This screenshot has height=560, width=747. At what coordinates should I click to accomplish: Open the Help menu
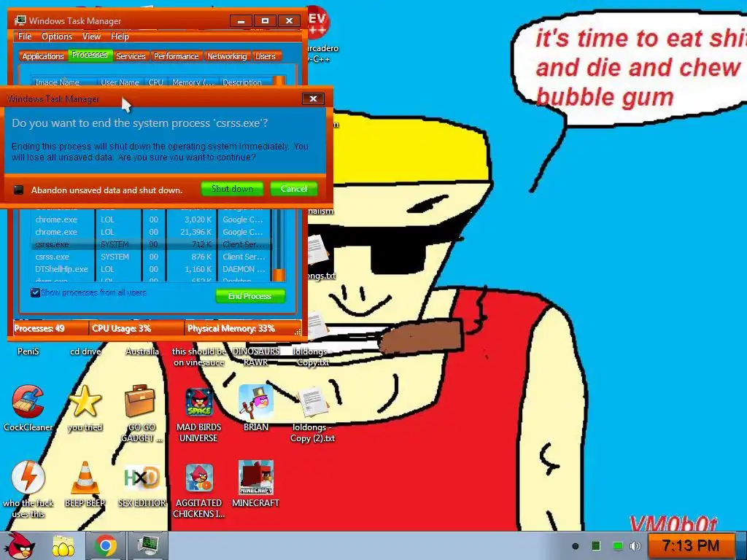pos(120,36)
